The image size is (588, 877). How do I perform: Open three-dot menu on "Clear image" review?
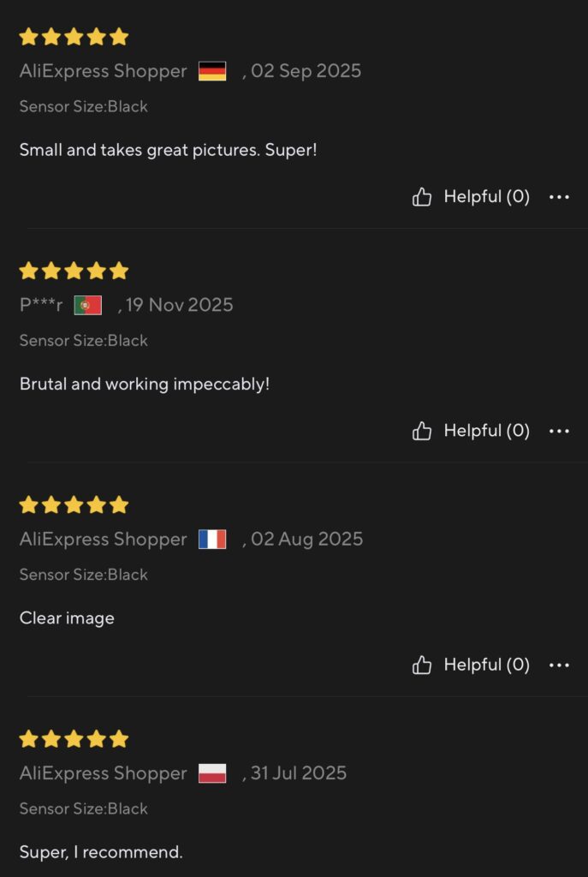pyautogui.click(x=559, y=665)
